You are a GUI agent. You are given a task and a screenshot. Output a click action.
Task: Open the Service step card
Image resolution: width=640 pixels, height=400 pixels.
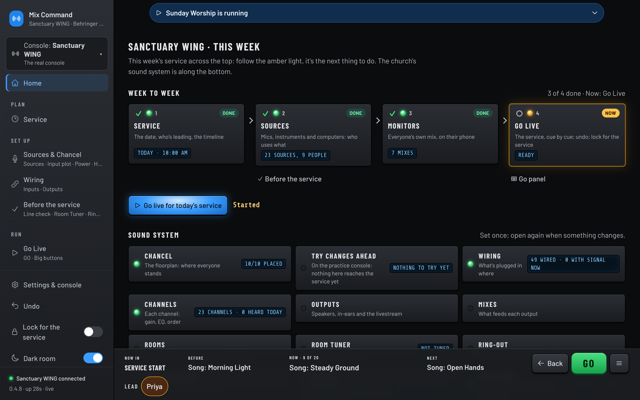[x=187, y=134]
